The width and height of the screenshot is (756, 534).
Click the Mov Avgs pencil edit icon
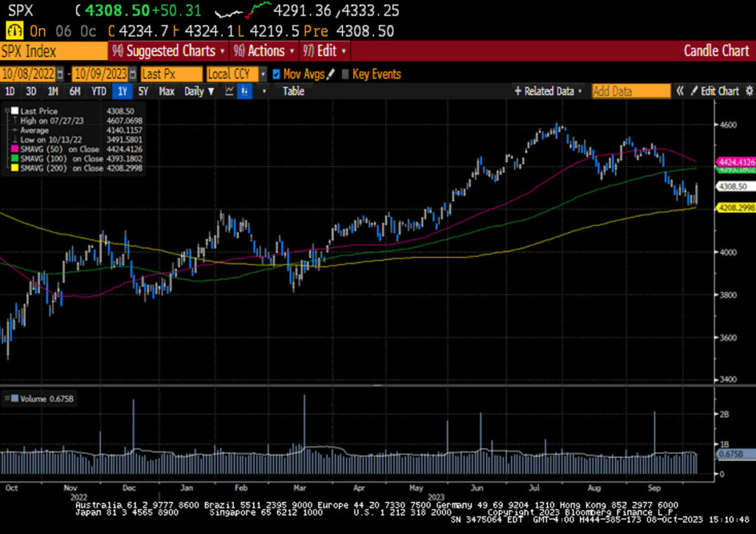pos(331,74)
